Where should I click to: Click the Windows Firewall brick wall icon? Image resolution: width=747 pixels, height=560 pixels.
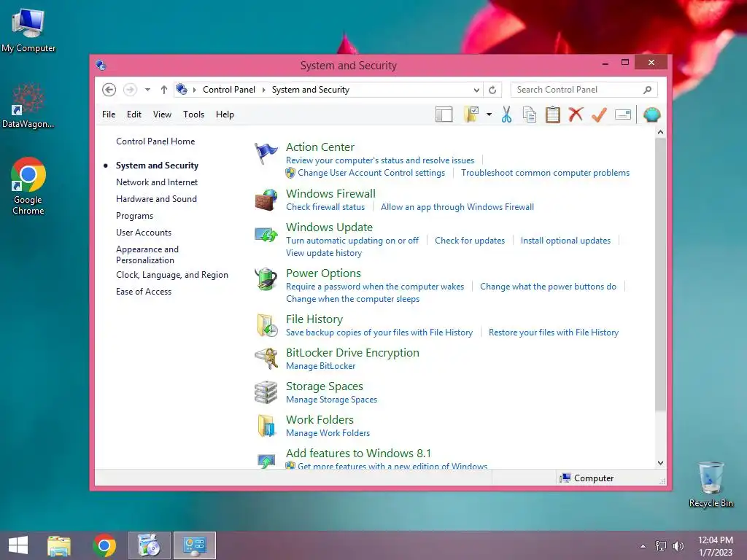coord(266,200)
